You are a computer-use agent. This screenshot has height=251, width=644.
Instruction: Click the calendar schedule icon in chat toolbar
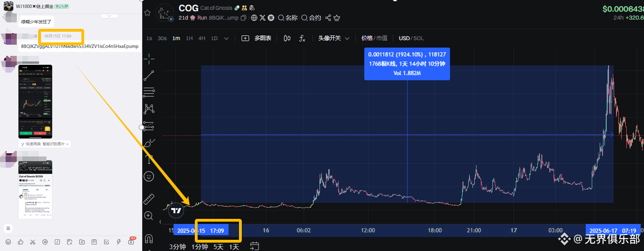[94, 242]
